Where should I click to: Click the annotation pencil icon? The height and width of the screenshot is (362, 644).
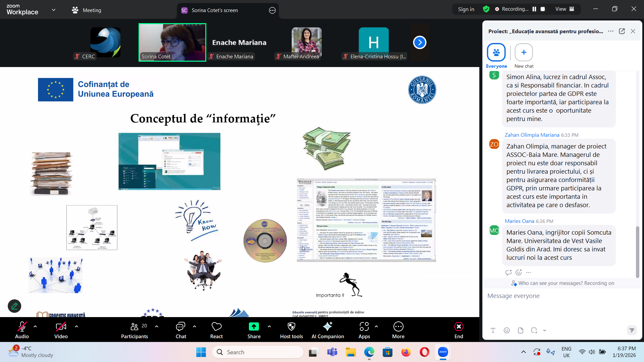click(14, 306)
